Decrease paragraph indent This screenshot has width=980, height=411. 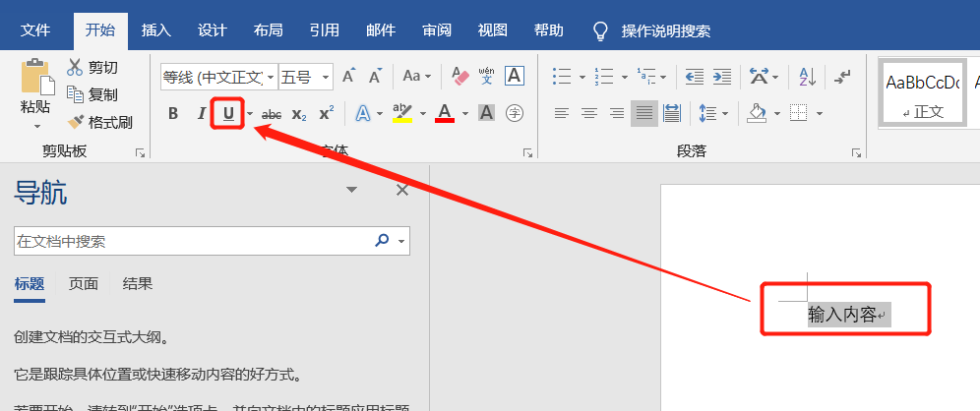click(x=695, y=77)
